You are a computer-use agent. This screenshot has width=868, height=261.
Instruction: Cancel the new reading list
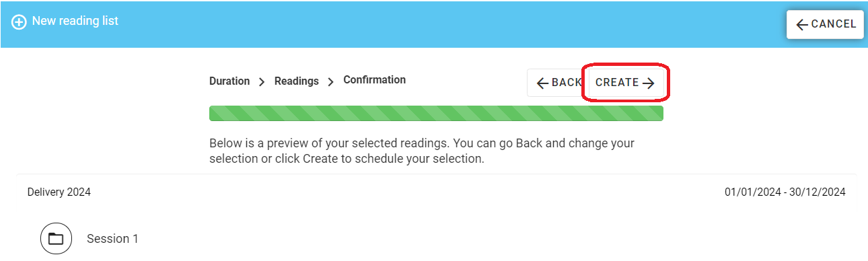pos(825,24)
